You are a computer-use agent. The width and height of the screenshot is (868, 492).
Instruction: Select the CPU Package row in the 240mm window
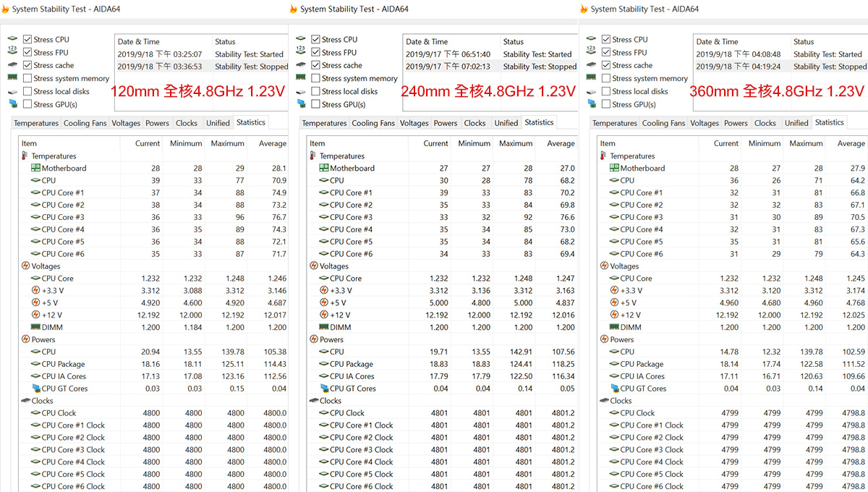point(442,364)
